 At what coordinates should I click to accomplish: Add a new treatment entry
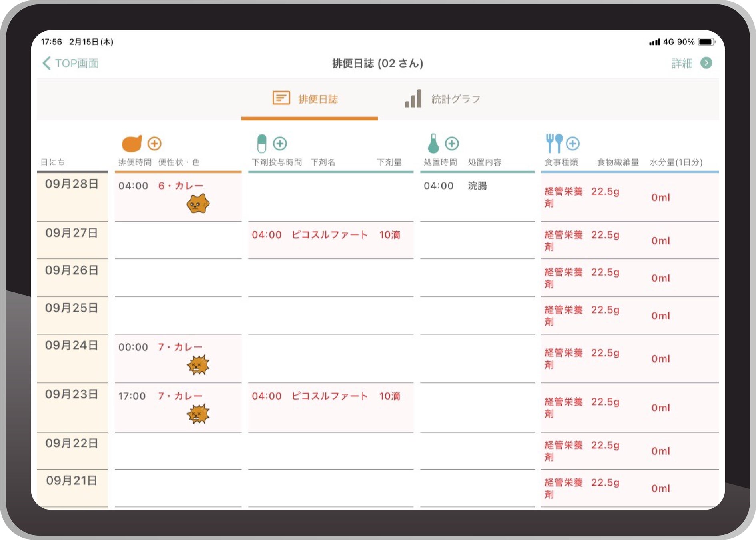tap(452, 143)
